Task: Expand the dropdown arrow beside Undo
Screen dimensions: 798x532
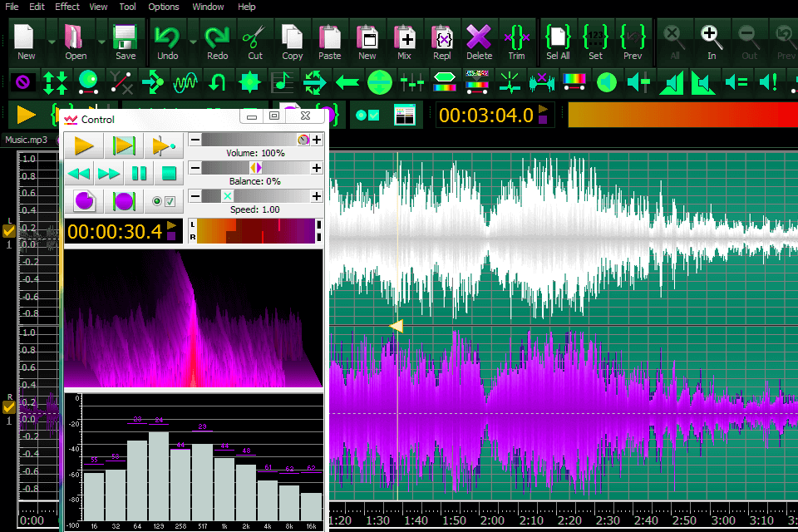Action: pos(193,40)
